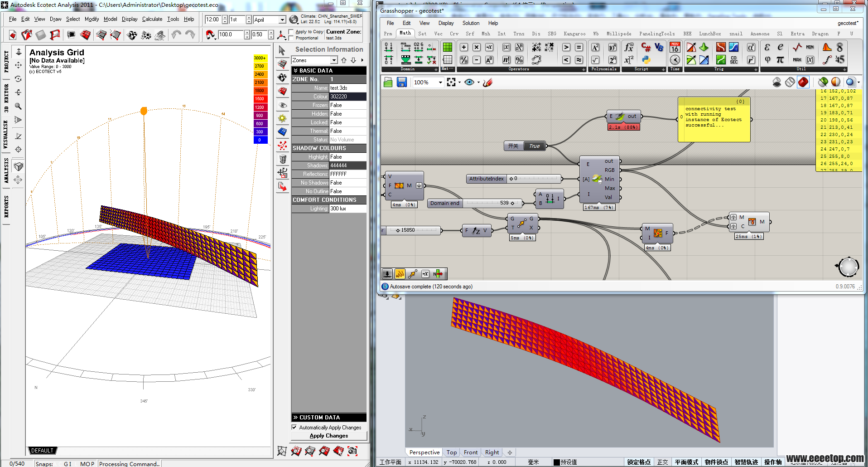Click the Redo arrow in Ecotect toolbar
The image size is (868, 467).
coord(190,34)
